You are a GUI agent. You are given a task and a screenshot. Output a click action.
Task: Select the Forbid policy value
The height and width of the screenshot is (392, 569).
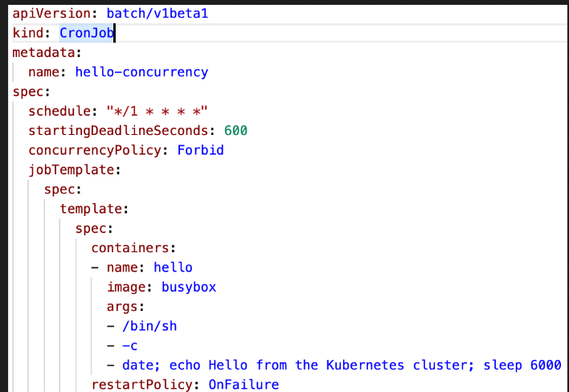coord(200,150)
